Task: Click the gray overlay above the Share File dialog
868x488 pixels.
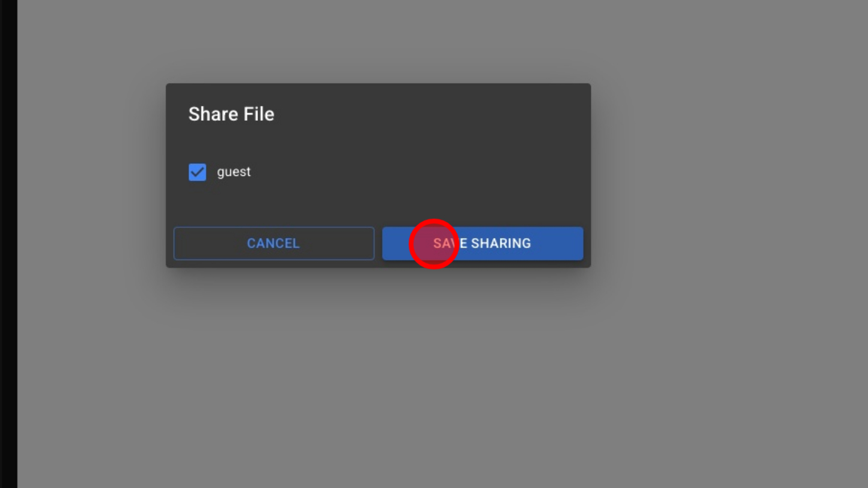Action: pyautogui.click(x=378, y=42)
